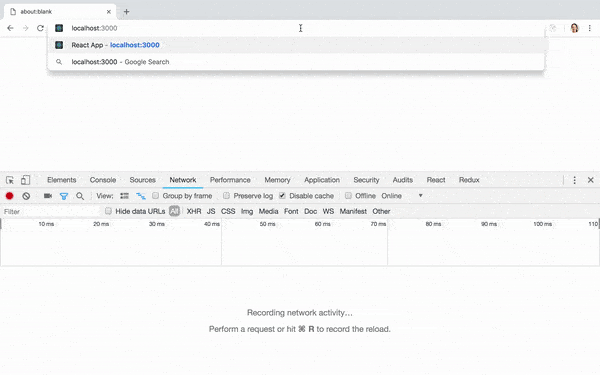
Task: Select the localhost:3000 Google Search suggestion
Action: pos(296,62)
